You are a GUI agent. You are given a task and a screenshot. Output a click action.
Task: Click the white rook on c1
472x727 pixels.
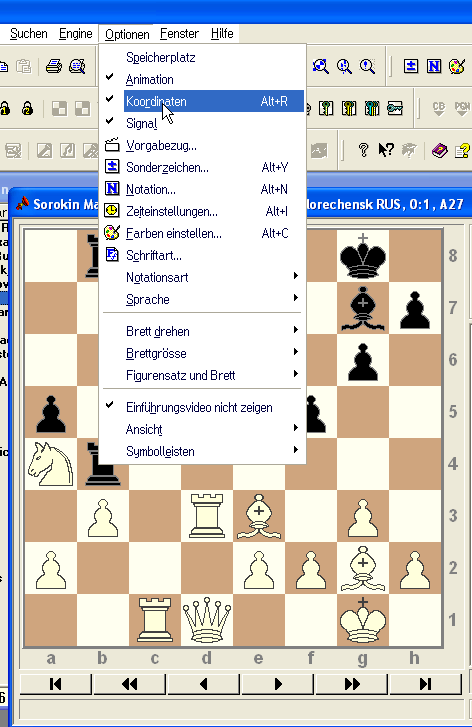pos(155,620)
